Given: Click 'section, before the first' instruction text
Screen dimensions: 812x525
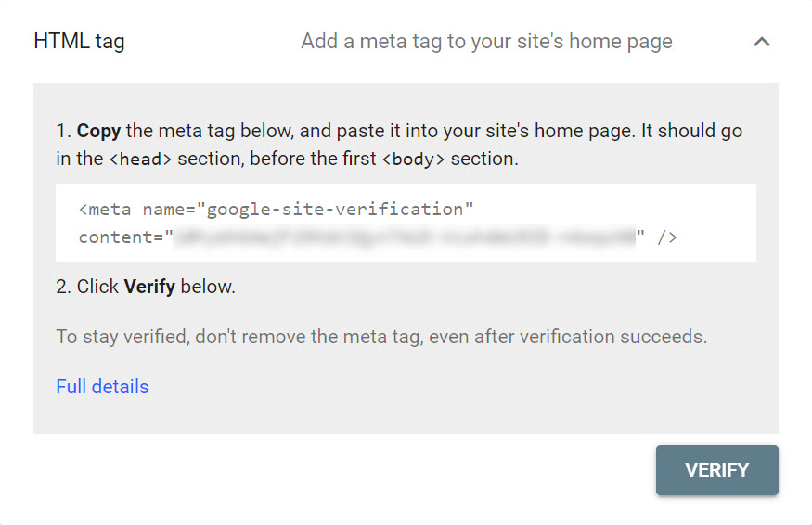Looking at the screenshot, I should [277, 159].
